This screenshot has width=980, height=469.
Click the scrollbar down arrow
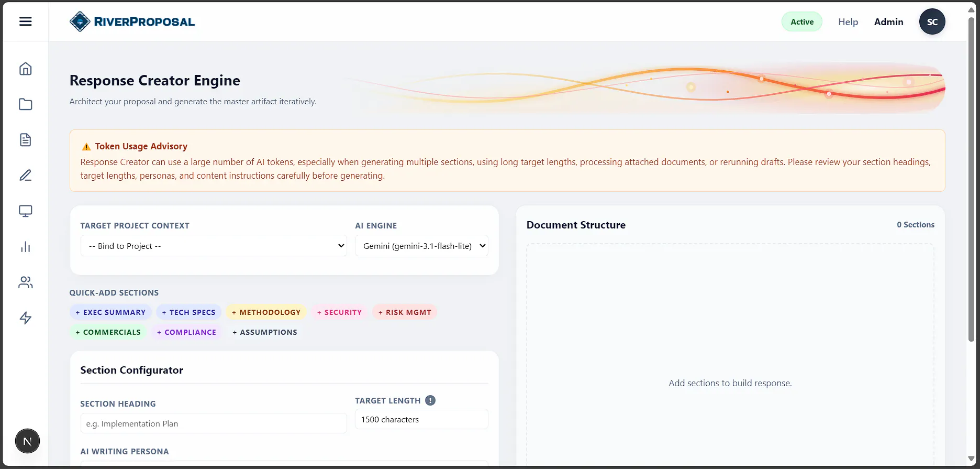pos(972,459)
